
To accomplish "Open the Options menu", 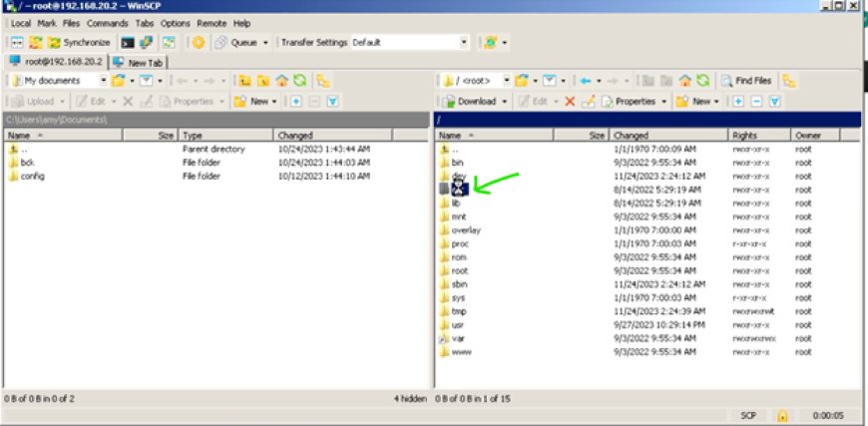I will pos(175,23).
